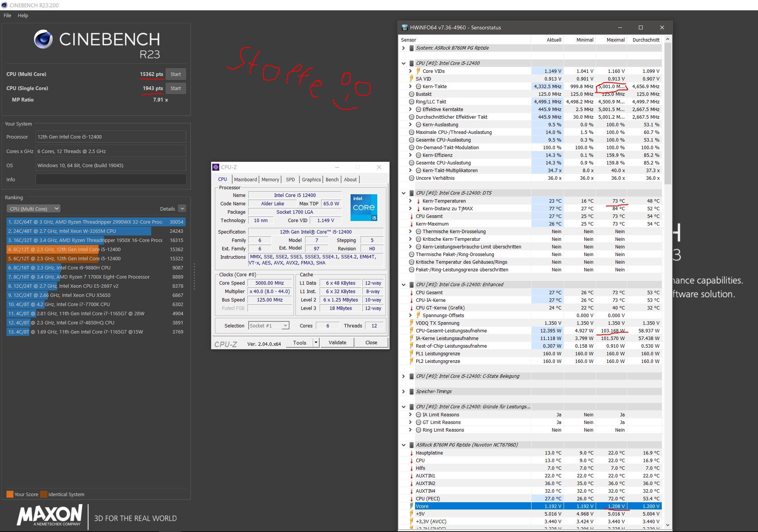This screenshot has height=532, width=758.
Task: Collapse the Nuvoton NCT6796D sensor group
Action: pyautogui.click(x=404, y=445)
